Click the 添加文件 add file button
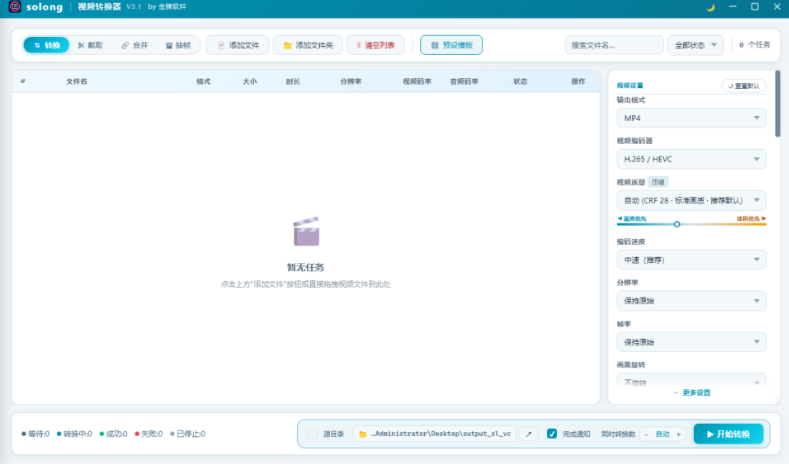The width and height of the screenshot is (789, 464). click(238, 45)
